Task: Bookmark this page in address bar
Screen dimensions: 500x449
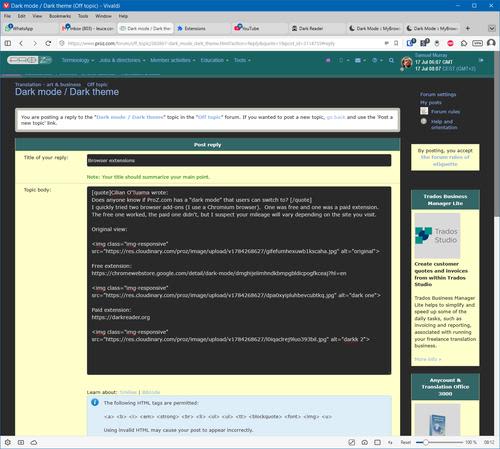Action: (396, 43)
